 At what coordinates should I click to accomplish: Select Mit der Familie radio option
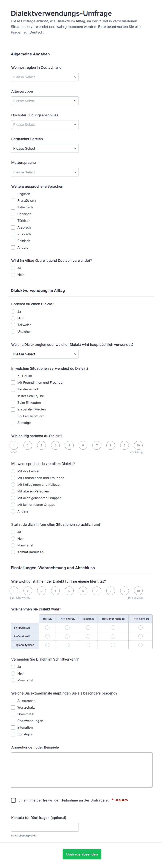(13, 471)
